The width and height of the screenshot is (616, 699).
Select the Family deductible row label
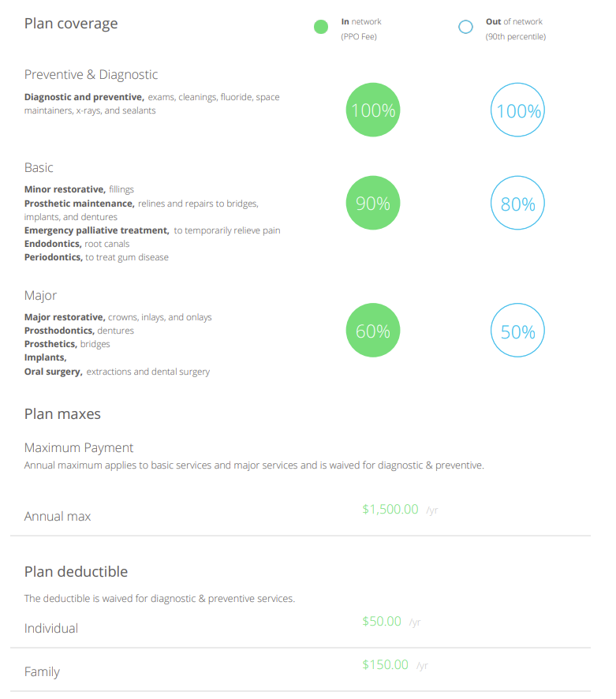tap(42, 672)
